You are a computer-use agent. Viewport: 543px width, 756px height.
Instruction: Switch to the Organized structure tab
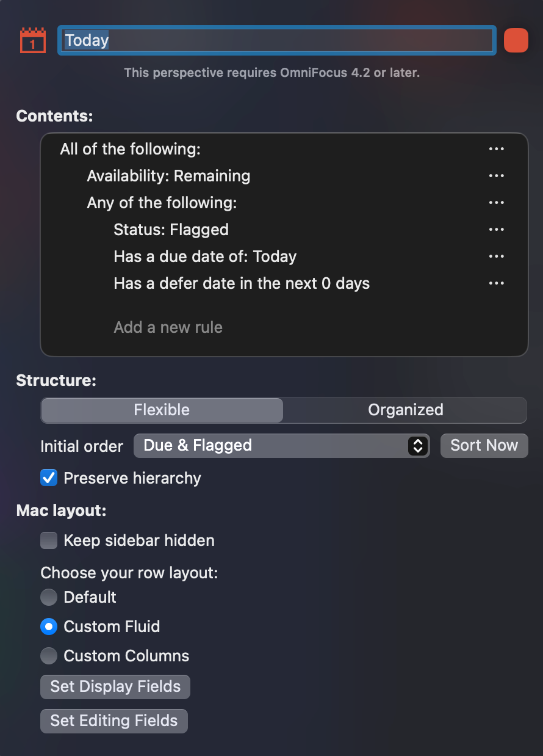[405, 410]
